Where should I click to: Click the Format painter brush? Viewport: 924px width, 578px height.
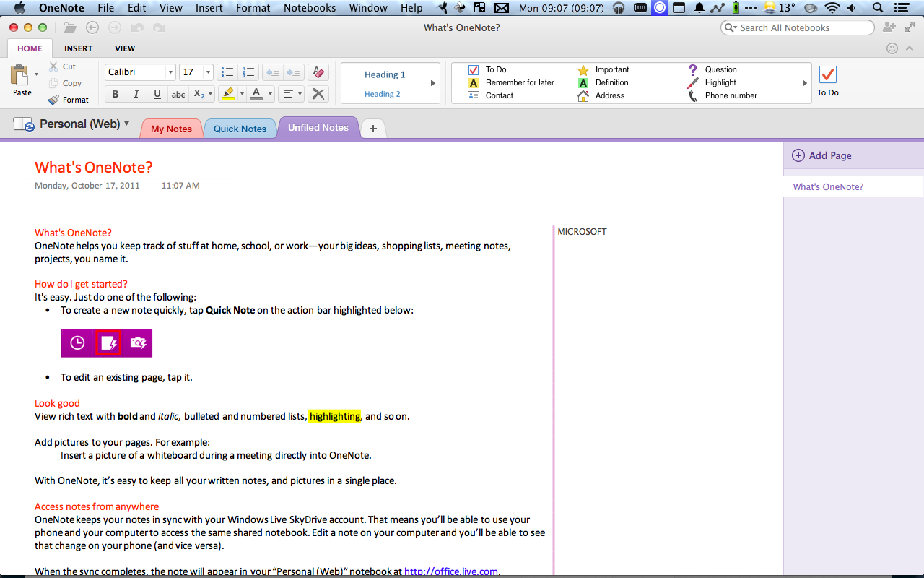(x=69, y=100)
